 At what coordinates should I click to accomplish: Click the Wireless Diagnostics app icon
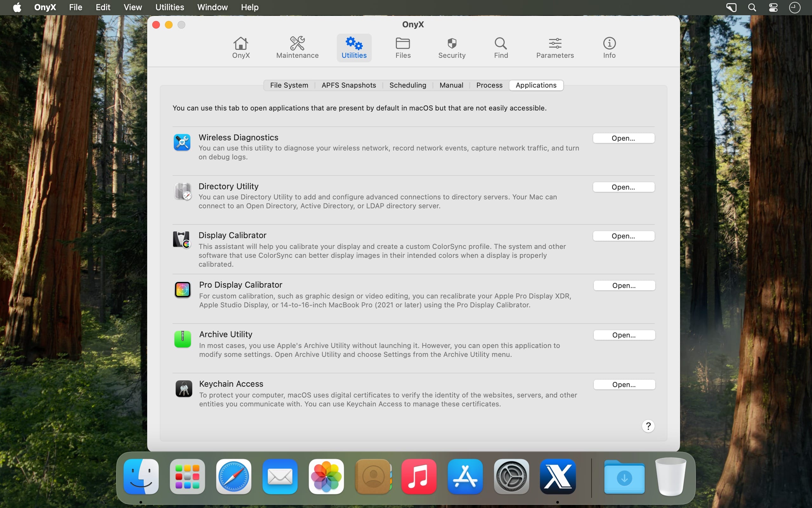point(182,143)
